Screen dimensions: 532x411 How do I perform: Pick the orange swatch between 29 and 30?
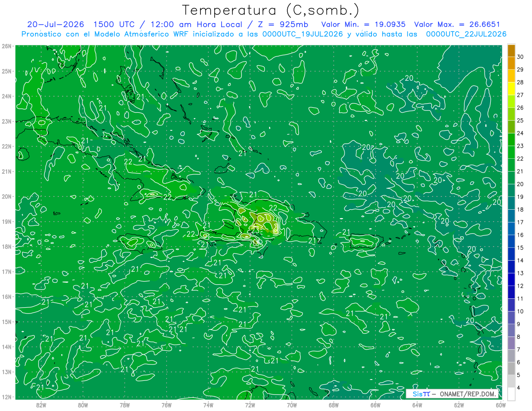coord(511,63)
